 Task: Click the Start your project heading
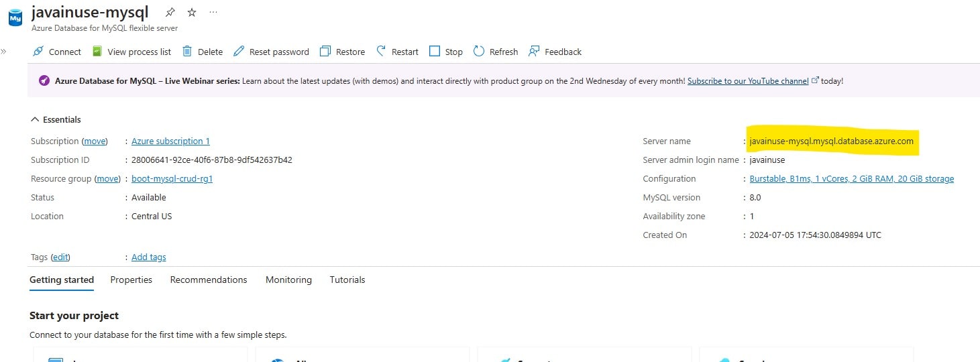click(x=74, y=316)
